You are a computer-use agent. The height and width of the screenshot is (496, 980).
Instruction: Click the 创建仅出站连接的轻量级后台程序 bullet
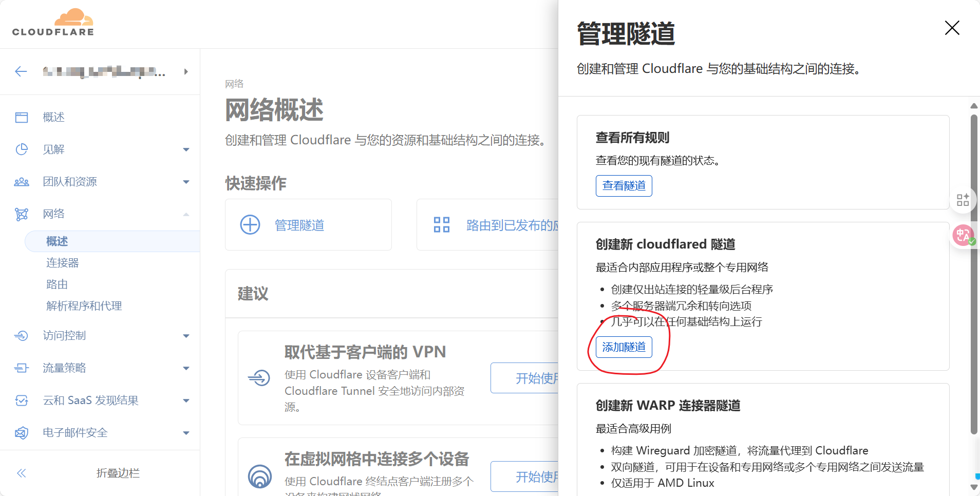tap(692, 290)
